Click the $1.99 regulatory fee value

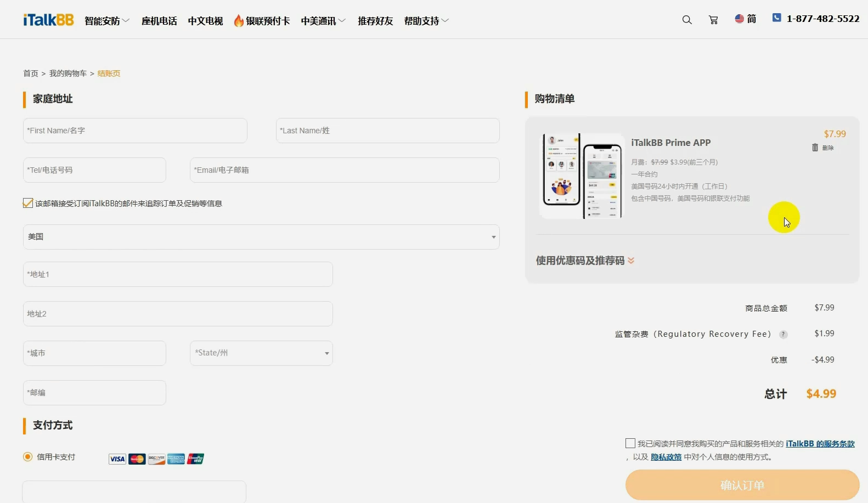click(x=824, y=334)
